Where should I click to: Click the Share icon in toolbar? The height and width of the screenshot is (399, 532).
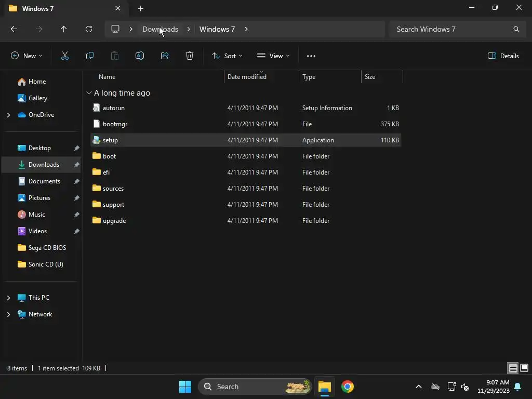(x=165, y=56)
